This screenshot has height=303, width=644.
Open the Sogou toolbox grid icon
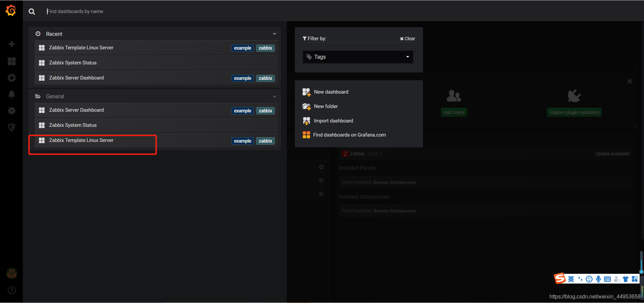[x=635, y=279]
